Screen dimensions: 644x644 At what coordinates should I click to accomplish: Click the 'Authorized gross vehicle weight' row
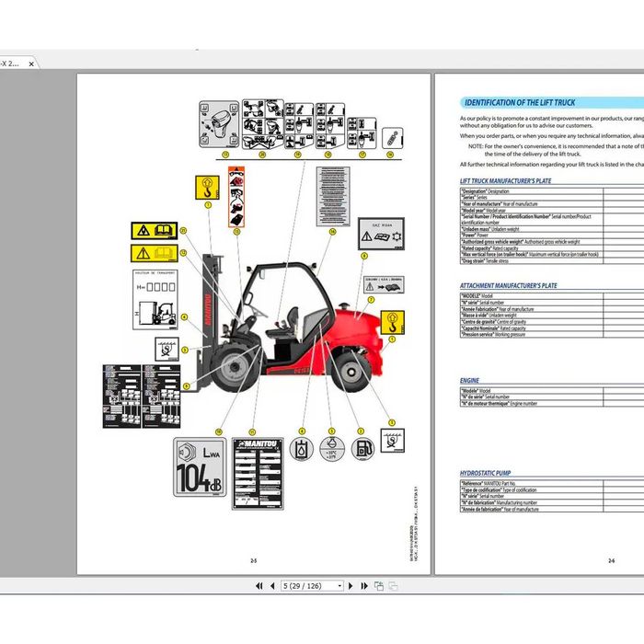(x=552, y=242)
